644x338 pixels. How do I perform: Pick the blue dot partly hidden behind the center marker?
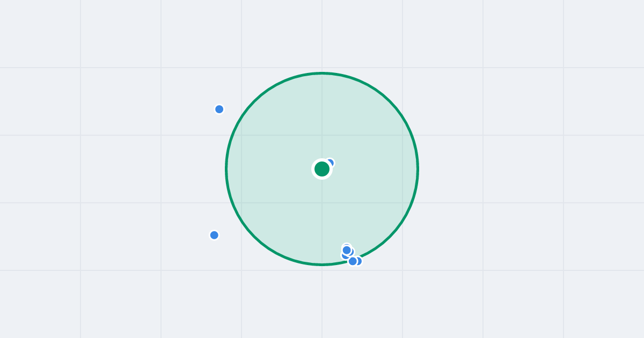click(x=330, y=163)
